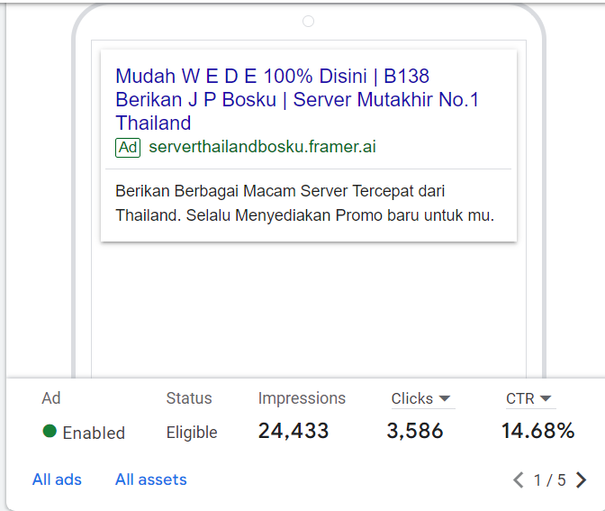Click the Clicks value 3,586
The width and height of the screenshot is (605, 511).
[415, 432]
